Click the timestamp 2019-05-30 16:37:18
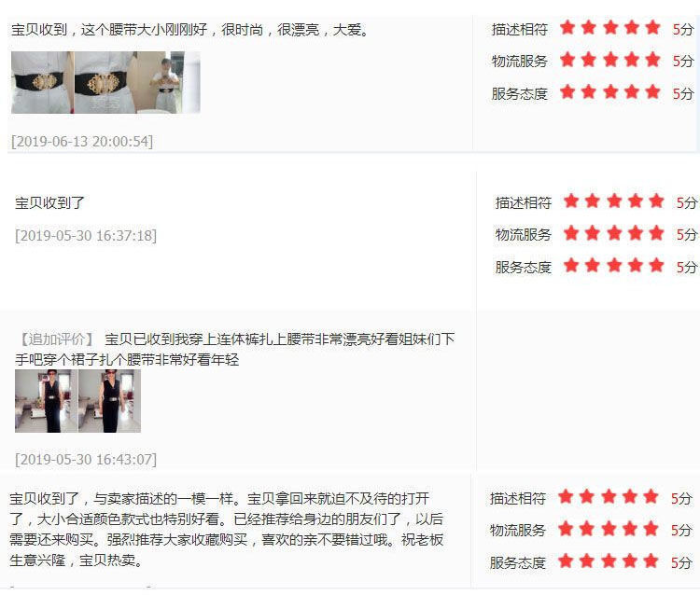The height and width of the screenshot is (609, 700). point(86,236)
